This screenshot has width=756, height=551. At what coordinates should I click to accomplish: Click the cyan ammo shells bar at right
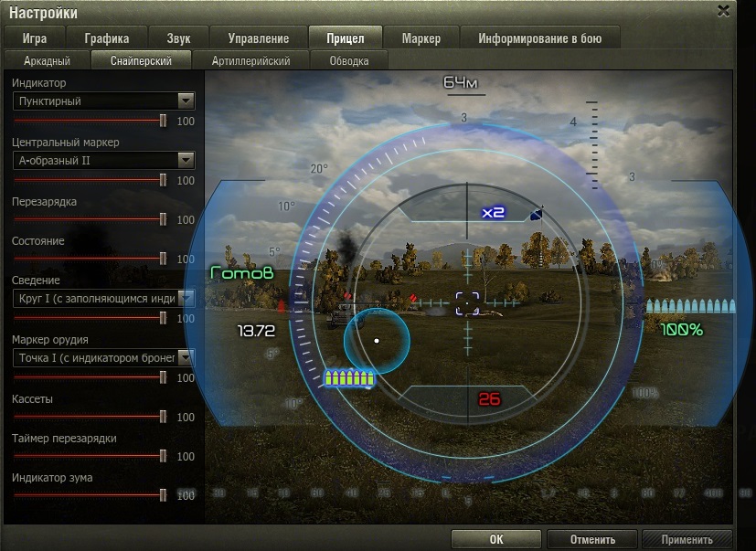pyautogui.click(x=690, y=306)
